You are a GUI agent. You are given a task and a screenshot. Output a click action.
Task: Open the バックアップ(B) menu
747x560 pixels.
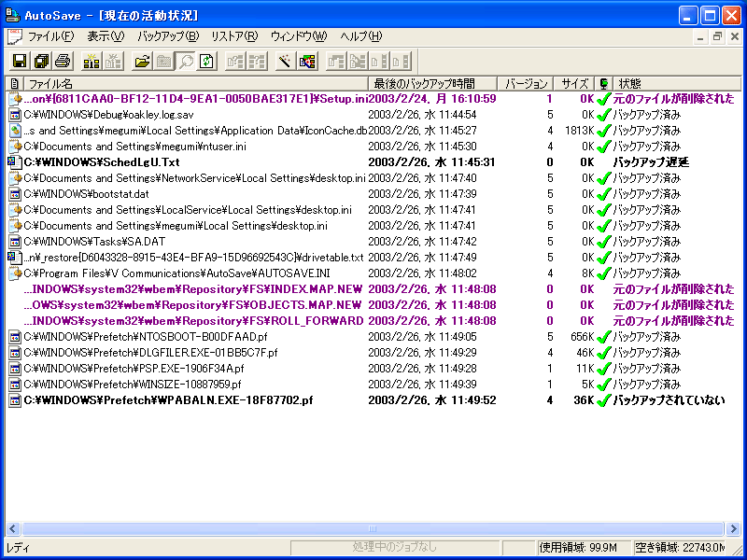[x=168, y=36]
